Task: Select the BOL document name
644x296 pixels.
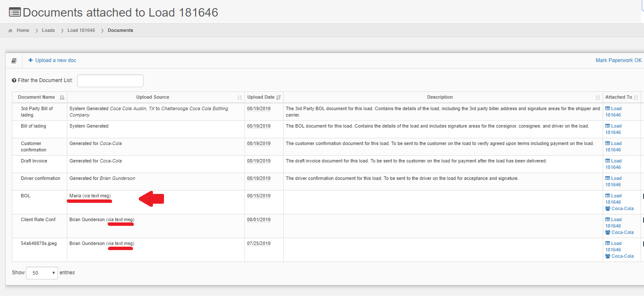Action: 26,196
